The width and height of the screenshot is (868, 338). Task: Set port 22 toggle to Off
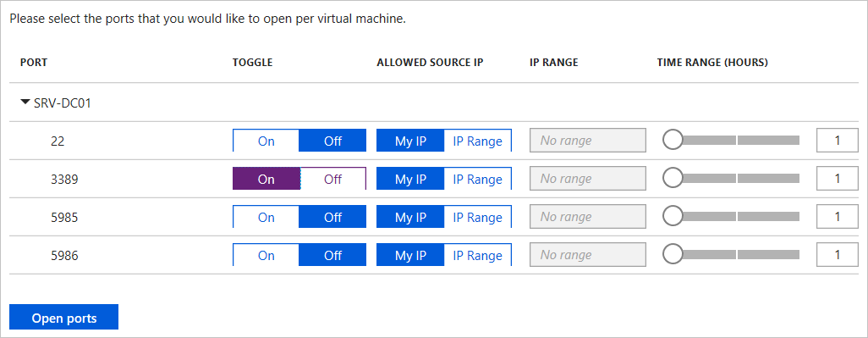pyautogui.click(x=332, y=141)
